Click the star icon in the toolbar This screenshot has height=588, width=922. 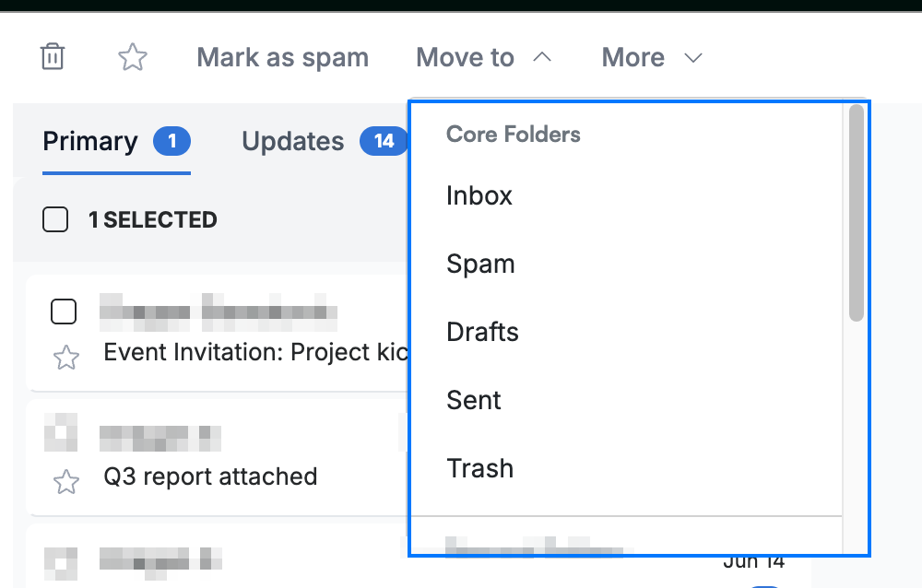(x=132, y=57)
